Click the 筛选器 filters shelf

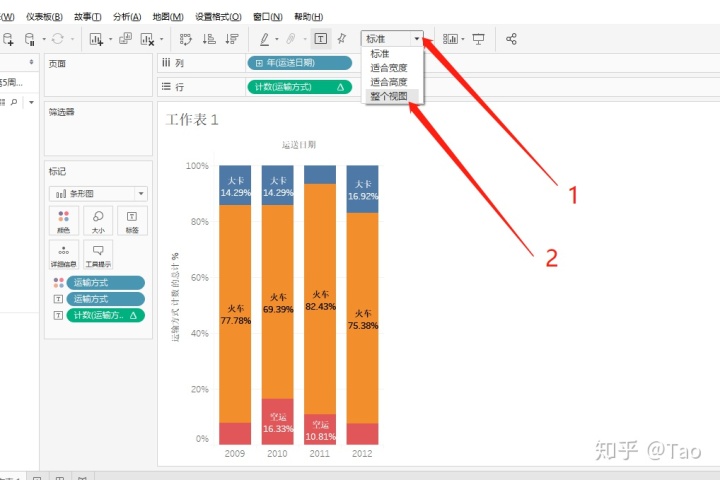coord(98,129)
